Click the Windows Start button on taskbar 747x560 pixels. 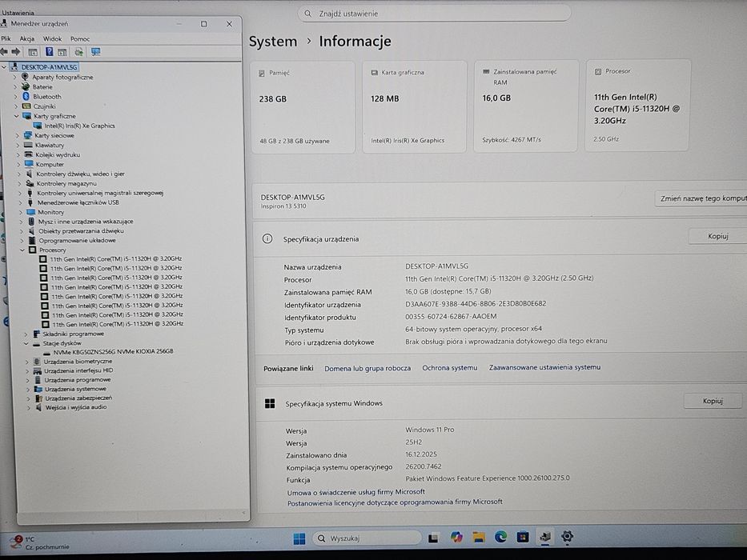(299, 538)
